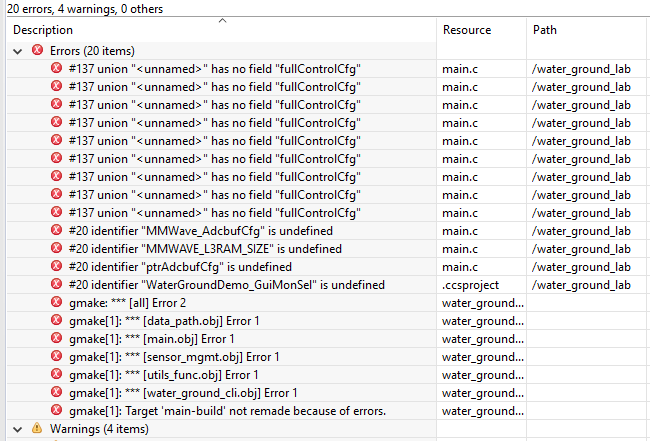Click error icon for [main.obj] Error 1
This screenshot has height=441, width=650.
coord(57,339)
